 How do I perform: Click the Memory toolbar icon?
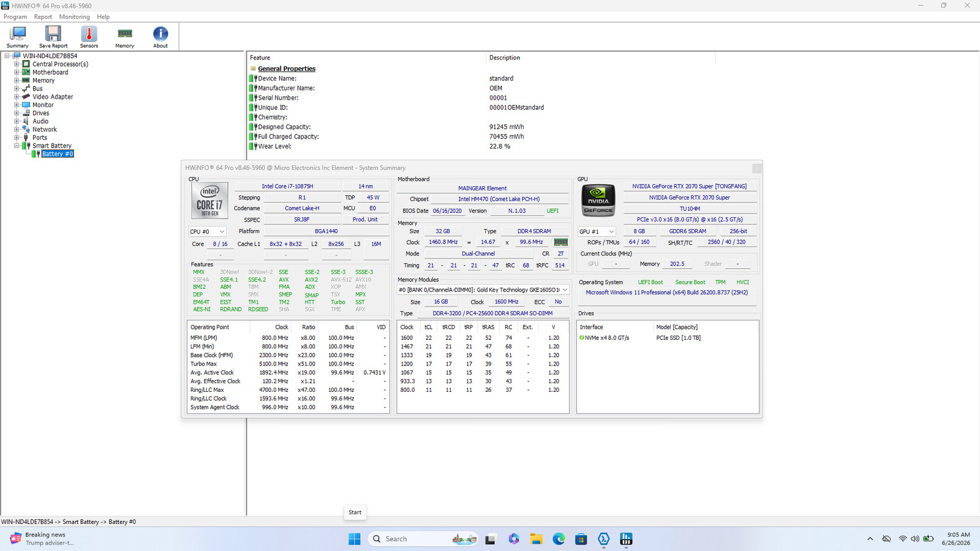coord(125,37)
